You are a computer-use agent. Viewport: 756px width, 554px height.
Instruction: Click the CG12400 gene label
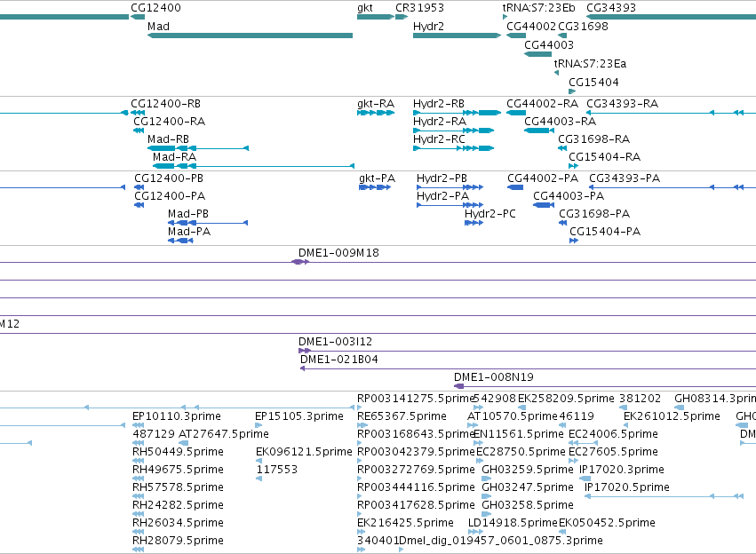point(155,8)
